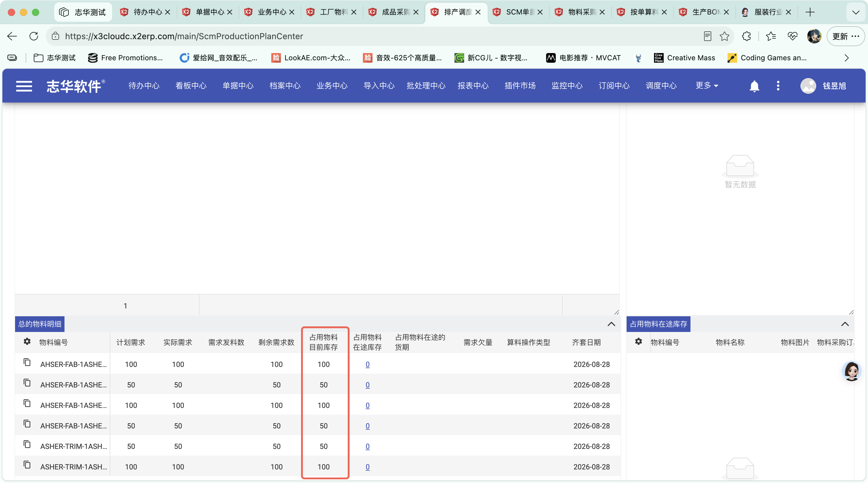The width and height of the screenshot is (868, 483).
Task: Click page number 1 in the pager
Action: coord(125,306)
